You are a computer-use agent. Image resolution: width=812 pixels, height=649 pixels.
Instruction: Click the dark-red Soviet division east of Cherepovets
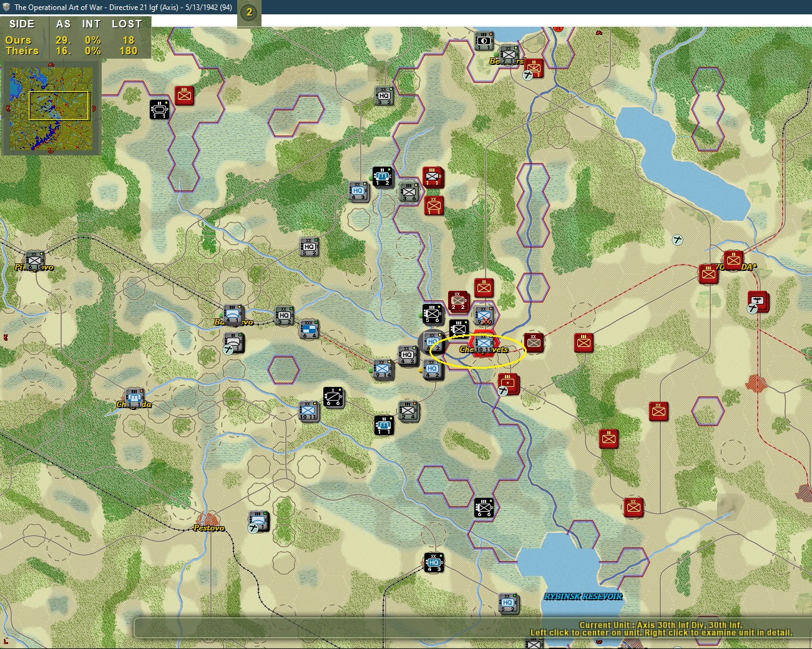[534, 343]
